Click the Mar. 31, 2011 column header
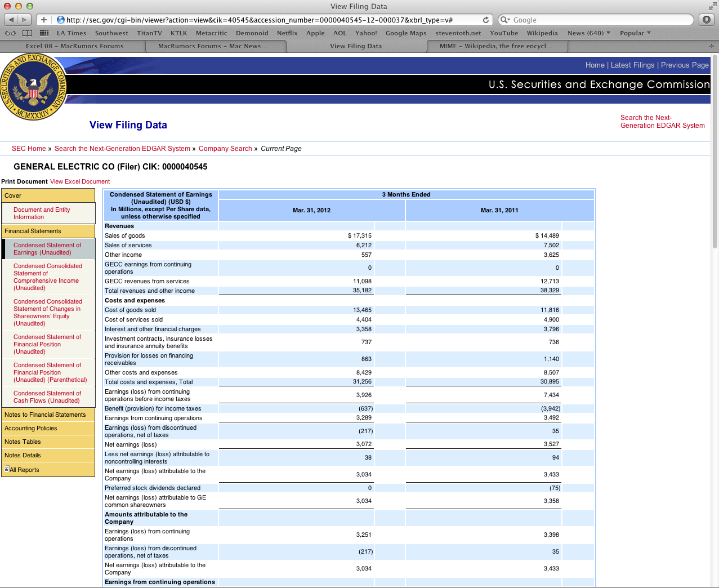Image resolution: width=719 pixels, height=588 pixels. (x=499, y=210)
